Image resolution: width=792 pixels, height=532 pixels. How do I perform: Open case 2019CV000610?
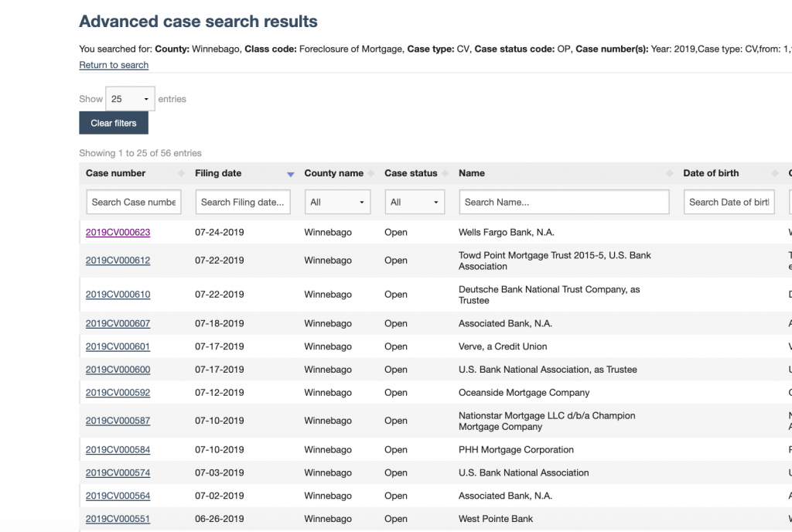[118, 295]
